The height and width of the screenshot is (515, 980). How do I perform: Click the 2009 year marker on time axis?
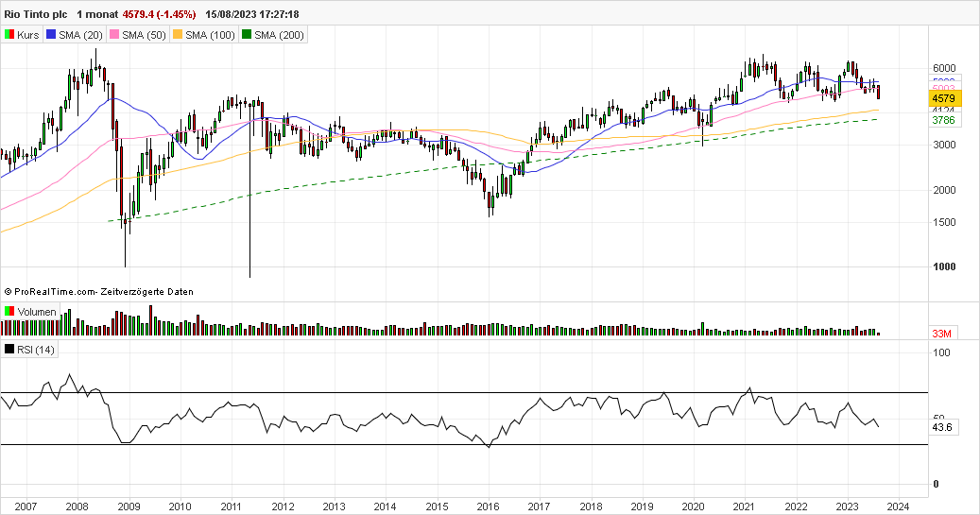[x=129, y=506]
